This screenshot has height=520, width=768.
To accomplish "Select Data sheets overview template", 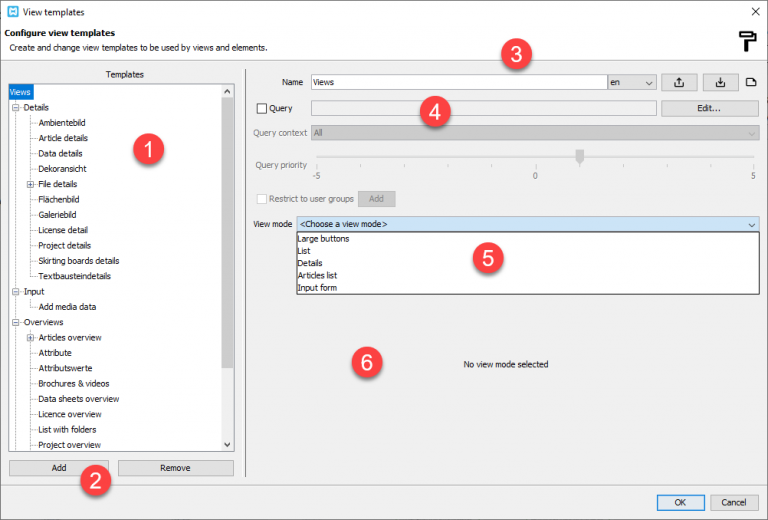I will tap(78, 399).
